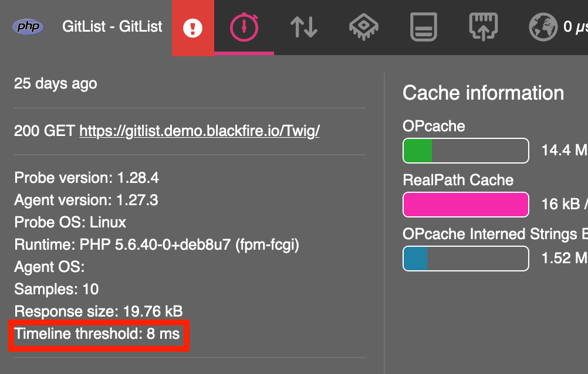
Task: Click the GitList - GitList profile title
Action: point(112,26)
